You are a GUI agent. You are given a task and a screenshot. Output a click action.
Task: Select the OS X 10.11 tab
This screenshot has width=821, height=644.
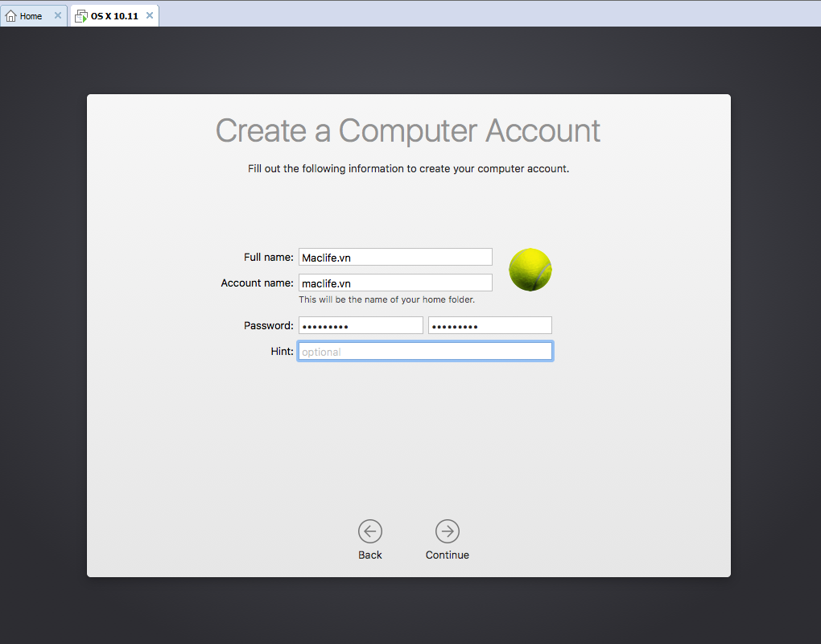(x=113, y=14)
